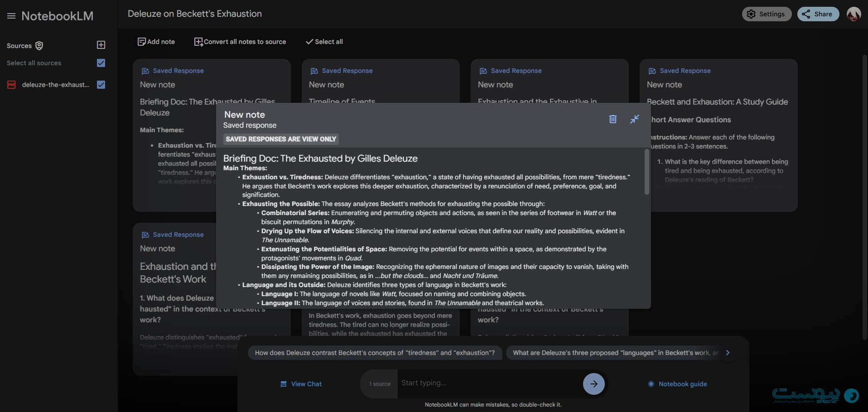
Task: Click the Saved Response icon on the first card
Action: point(145,71)
